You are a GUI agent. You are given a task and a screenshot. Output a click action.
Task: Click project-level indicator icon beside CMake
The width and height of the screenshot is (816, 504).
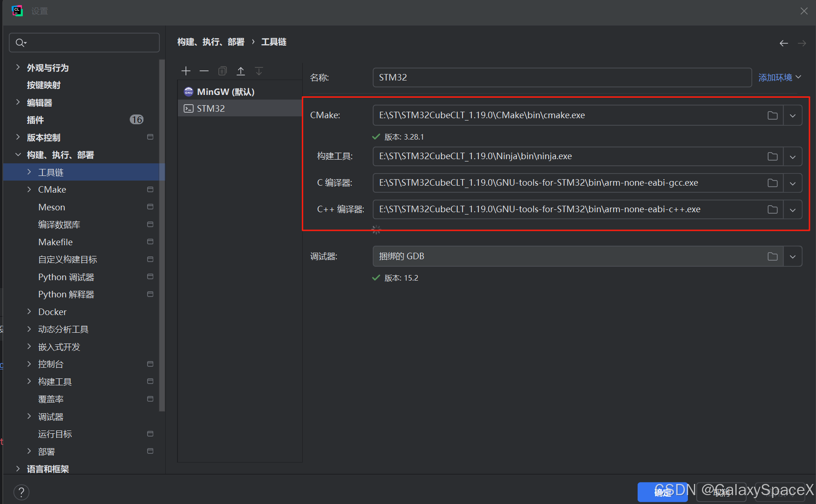click(x=150, y=189)
